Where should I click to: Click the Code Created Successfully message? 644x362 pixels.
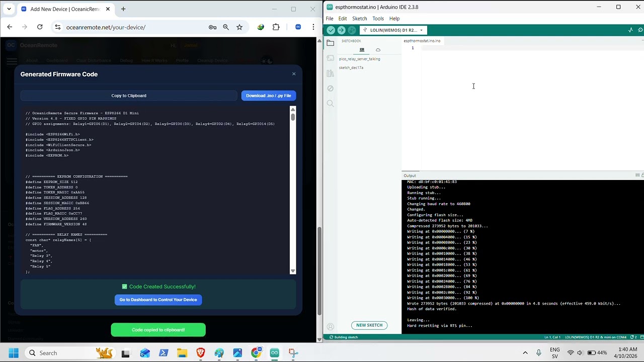click(x=158, y=287)
